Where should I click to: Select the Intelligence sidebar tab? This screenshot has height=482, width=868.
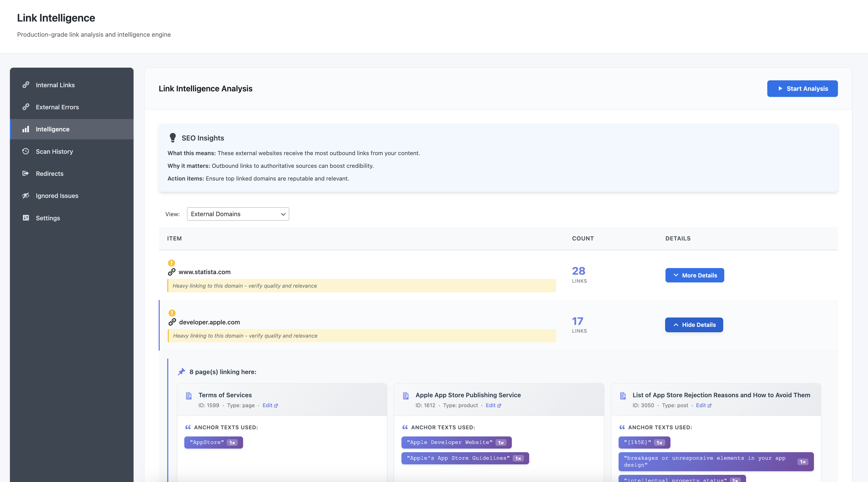click(x=53, y=129)
